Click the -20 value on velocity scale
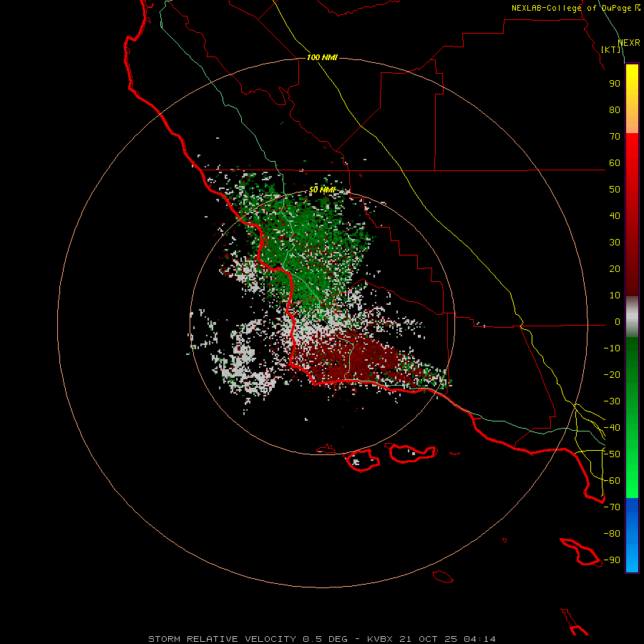The image size is (644, 644). pos(612,374)
